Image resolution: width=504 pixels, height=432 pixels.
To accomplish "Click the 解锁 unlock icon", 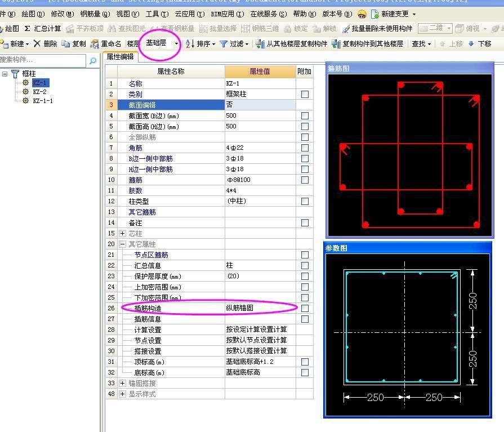I will pos(316,29).
